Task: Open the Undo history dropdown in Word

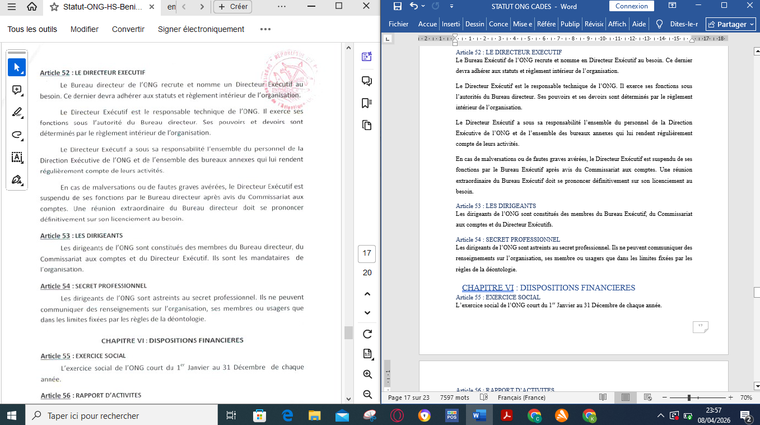Action: pyautogui.click(x=423, y=6)
